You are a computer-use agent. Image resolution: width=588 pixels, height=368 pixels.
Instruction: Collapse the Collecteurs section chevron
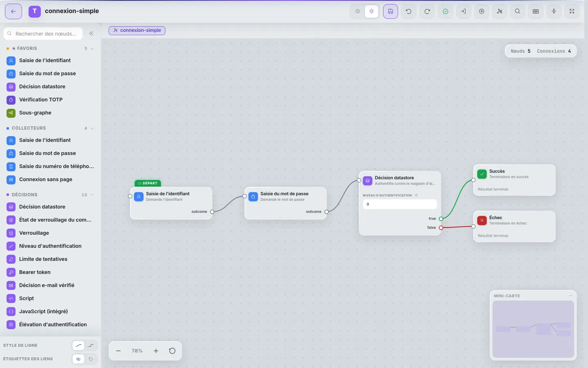(92, 128)
